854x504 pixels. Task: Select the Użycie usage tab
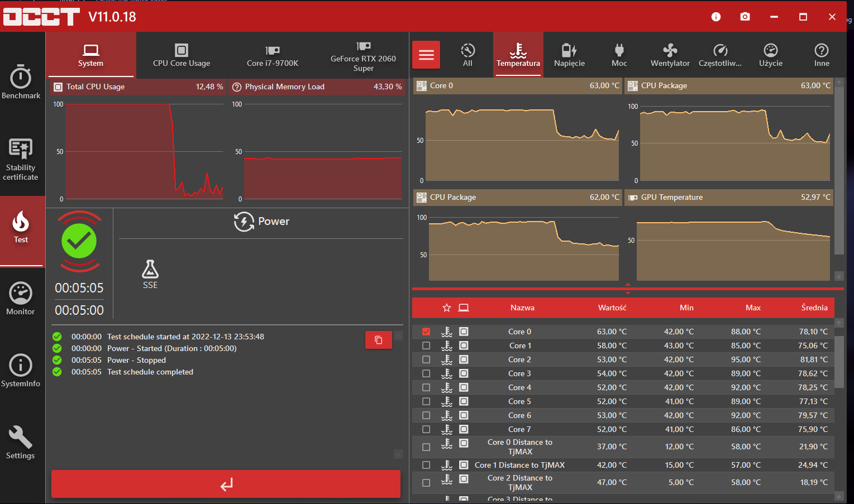pos(771,55)
